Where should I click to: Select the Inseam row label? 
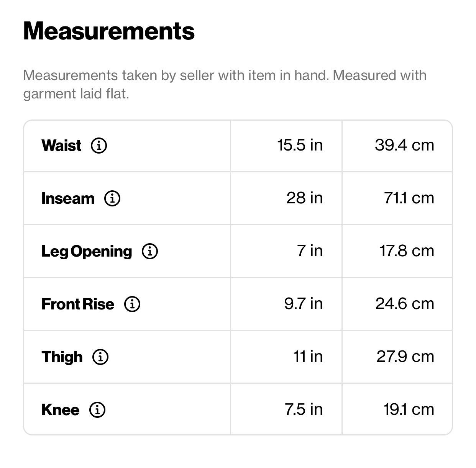click(x=68, y=198)
